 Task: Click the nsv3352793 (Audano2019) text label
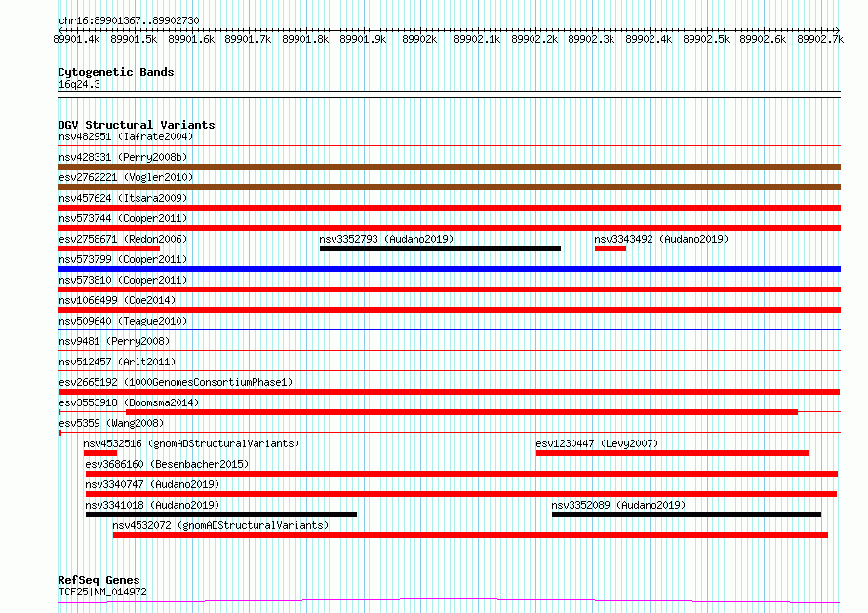click(386, 239)
